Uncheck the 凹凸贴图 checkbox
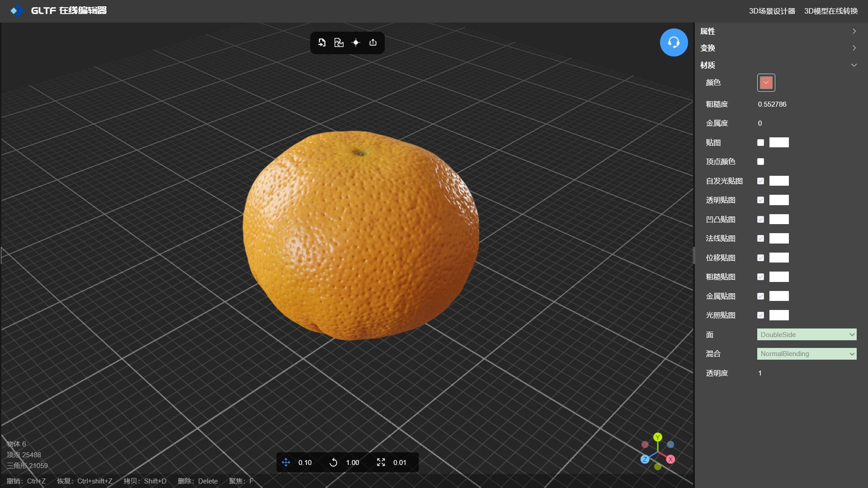Viewport: 868px width, 488px height. pyautogui.click(x=760, y=219)
